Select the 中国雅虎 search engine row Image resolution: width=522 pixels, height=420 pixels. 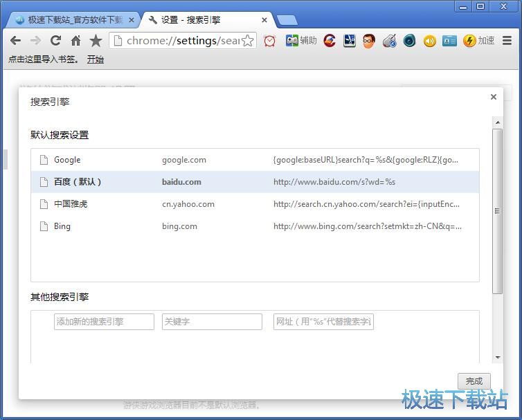pos(255,204)
